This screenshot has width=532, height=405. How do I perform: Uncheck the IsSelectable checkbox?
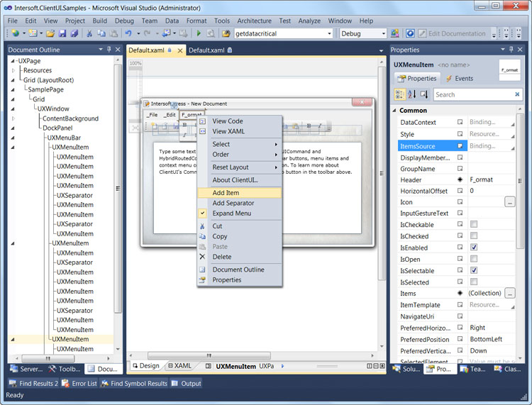pos(474,270)
